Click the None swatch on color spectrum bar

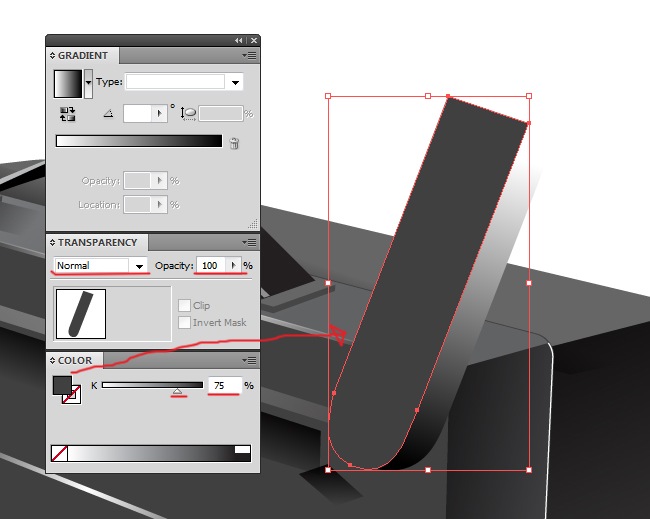pos(59,454)
